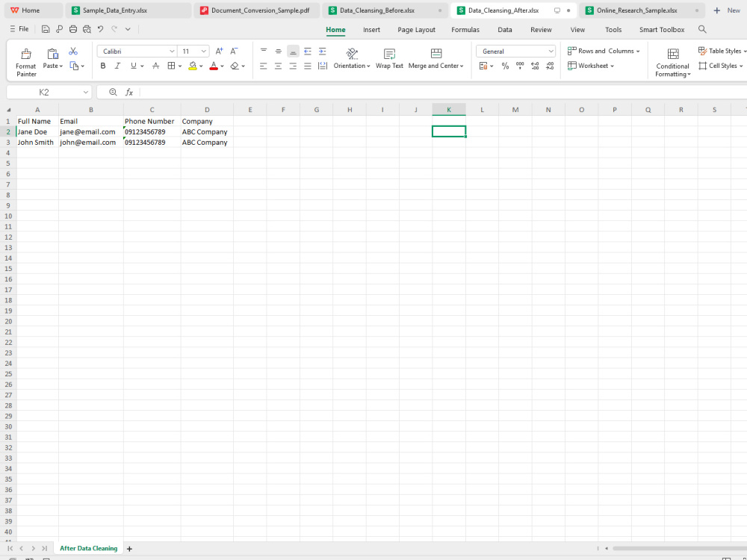Click the fx insert function icon

[129, 92]
